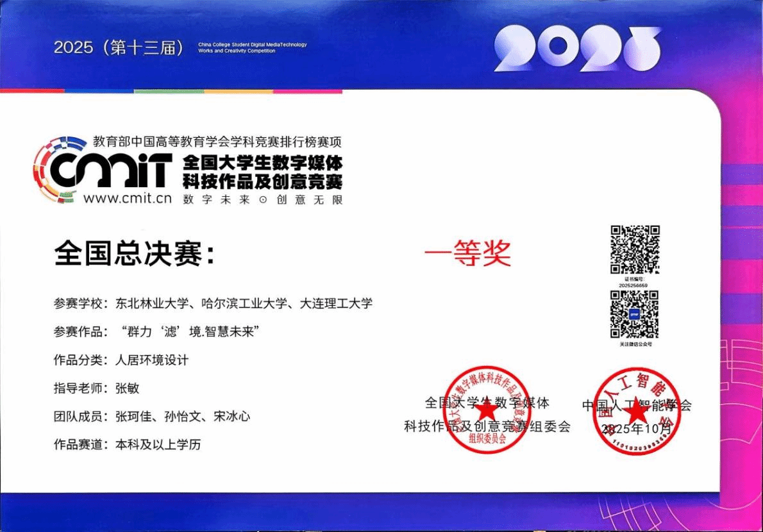The image size is (763, 532).
Task: Click the circle symbol in the slogan
Action: [x=262, y=199]
